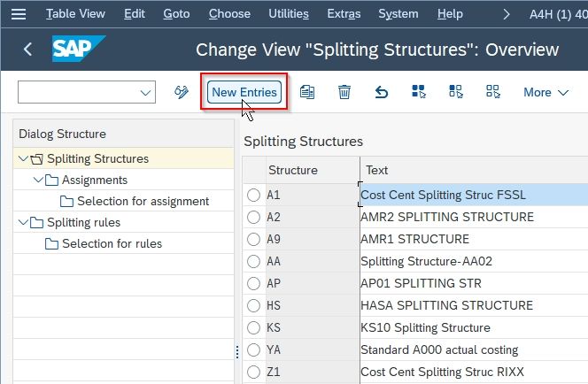Select the radio button for structure HS

[x=253, y=305]
